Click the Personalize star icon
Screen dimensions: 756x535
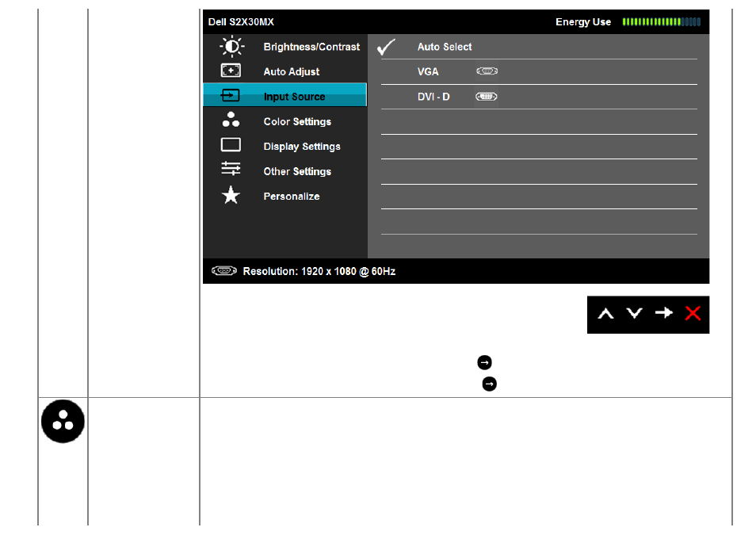tap(231, 196)
